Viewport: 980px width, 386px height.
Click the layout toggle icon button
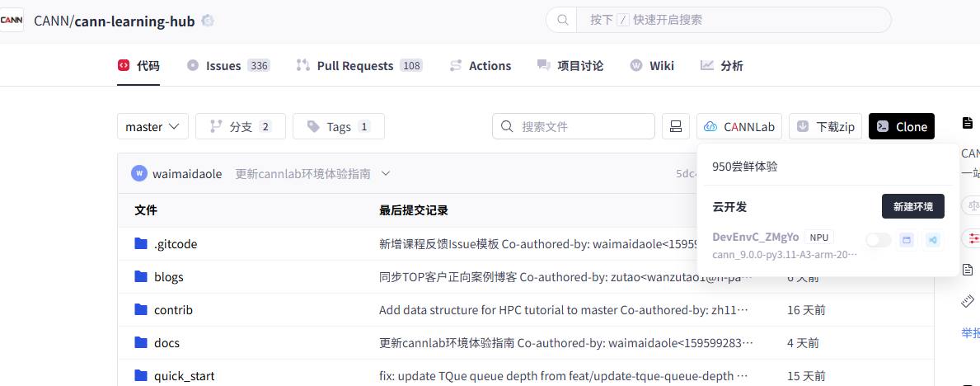pyautogui.click(x=676, y=126)
